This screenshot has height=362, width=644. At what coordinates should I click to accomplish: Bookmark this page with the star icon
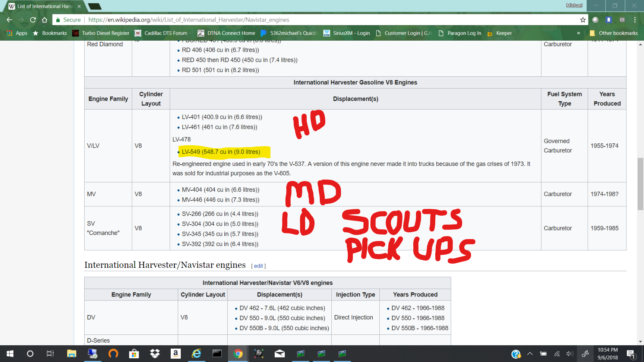(x=583, y=20)
